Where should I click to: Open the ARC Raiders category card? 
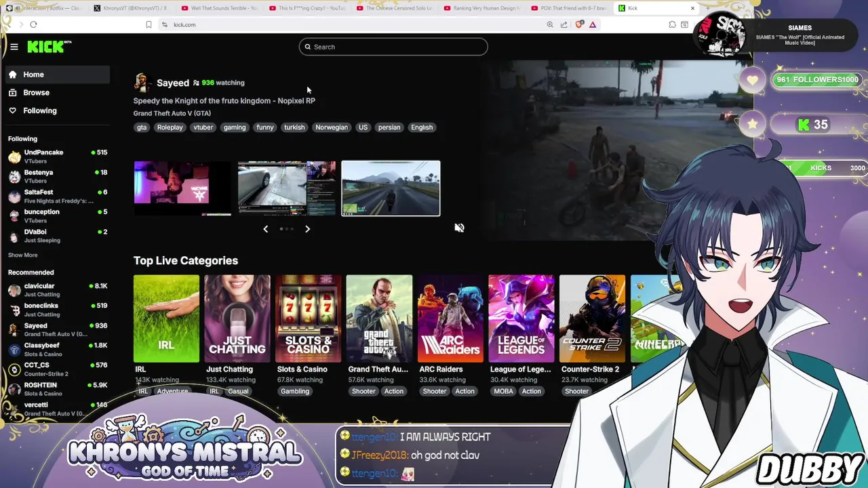coord(450,319)
